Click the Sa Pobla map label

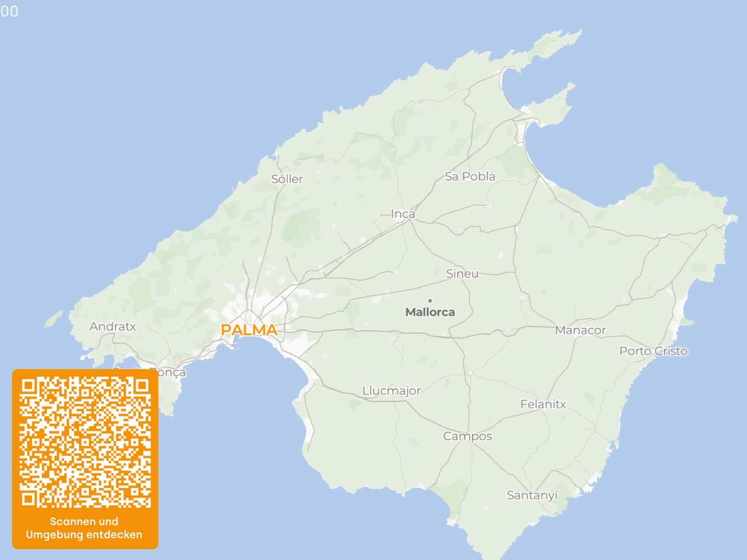tap(470, 177)
